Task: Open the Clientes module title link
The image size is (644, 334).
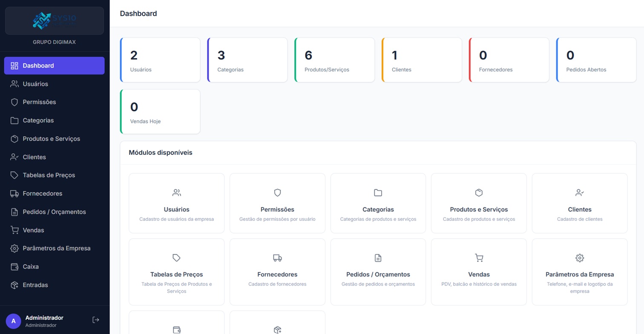Action: click(x=580, y=209)
